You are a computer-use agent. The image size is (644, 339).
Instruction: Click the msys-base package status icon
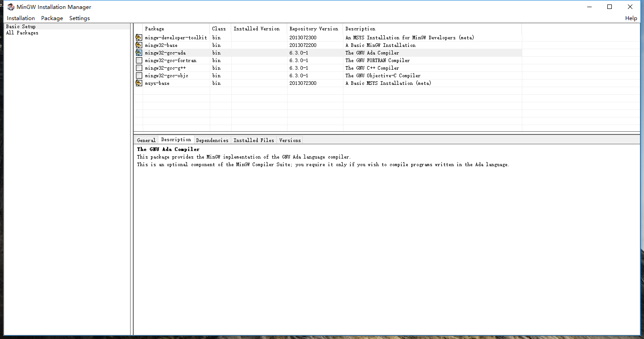[x=139, y=83]
